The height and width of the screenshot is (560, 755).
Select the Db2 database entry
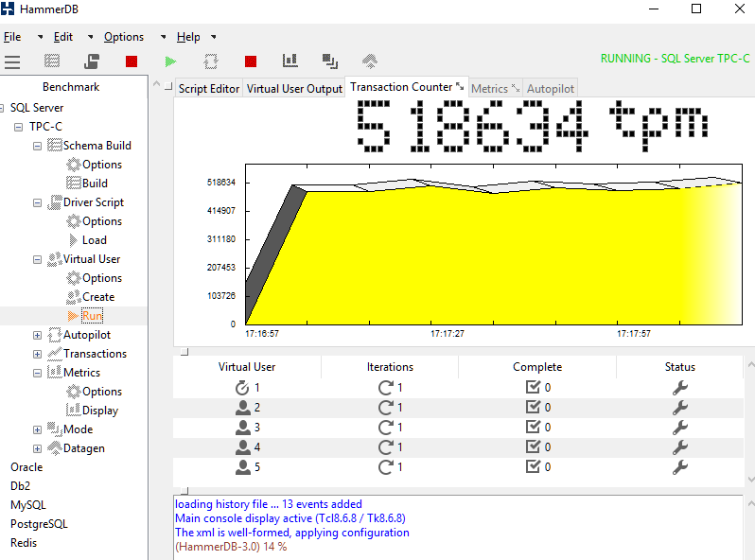[20, 486]
